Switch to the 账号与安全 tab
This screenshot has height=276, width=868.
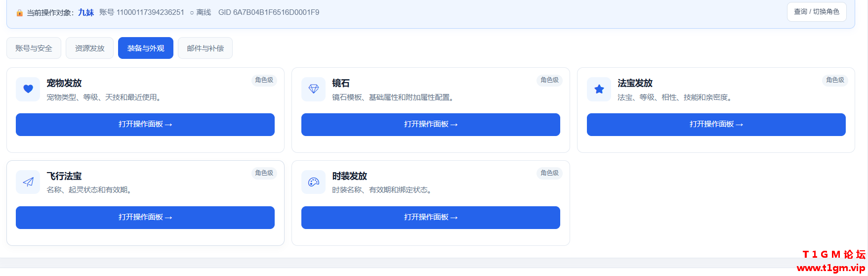tap(34, 48)
